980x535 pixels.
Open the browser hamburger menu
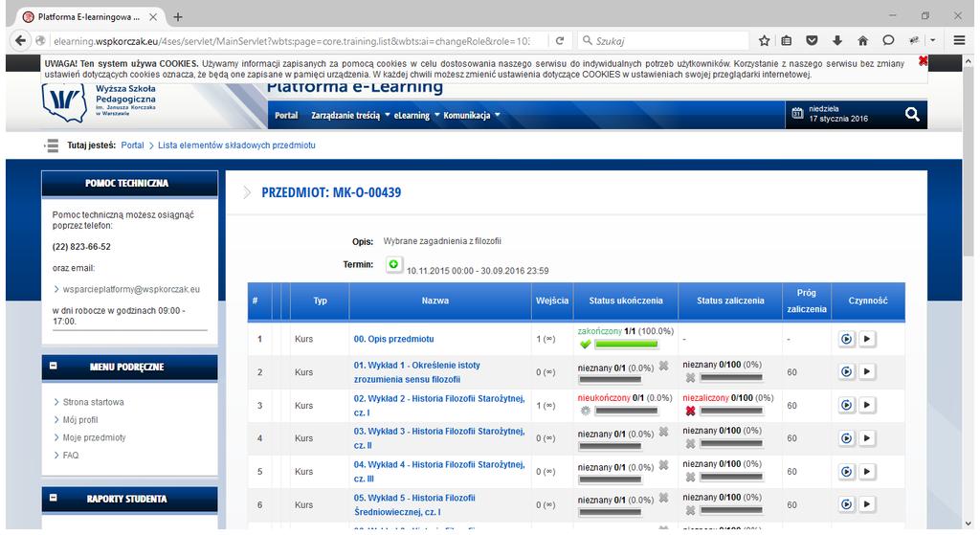(x=959, y=40)
